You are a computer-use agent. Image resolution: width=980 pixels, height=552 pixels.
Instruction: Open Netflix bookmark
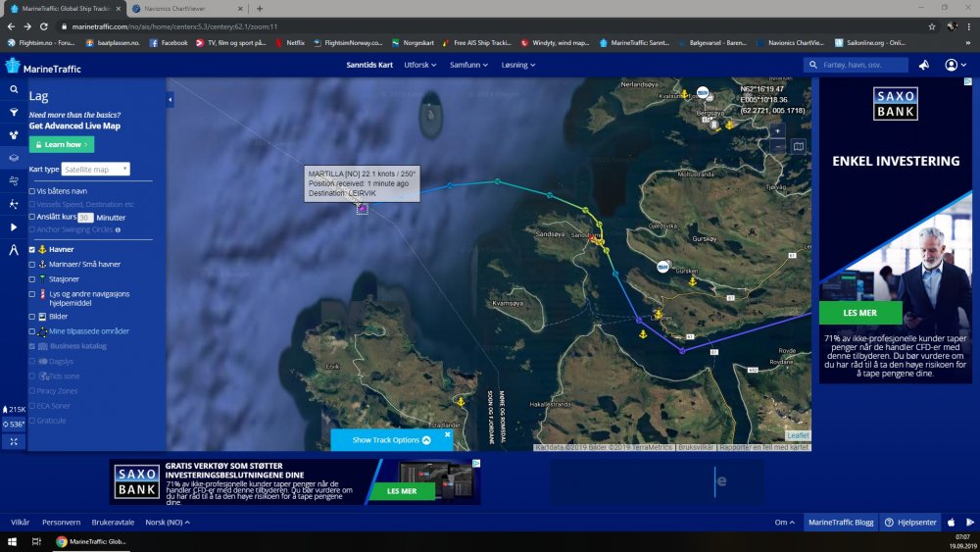(x=289, y=43)
